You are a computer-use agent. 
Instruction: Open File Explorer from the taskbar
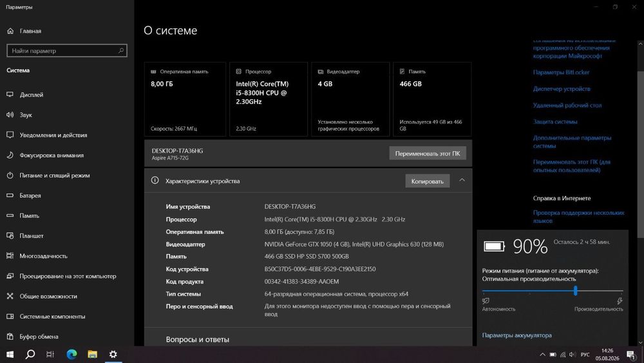(92, 355)
